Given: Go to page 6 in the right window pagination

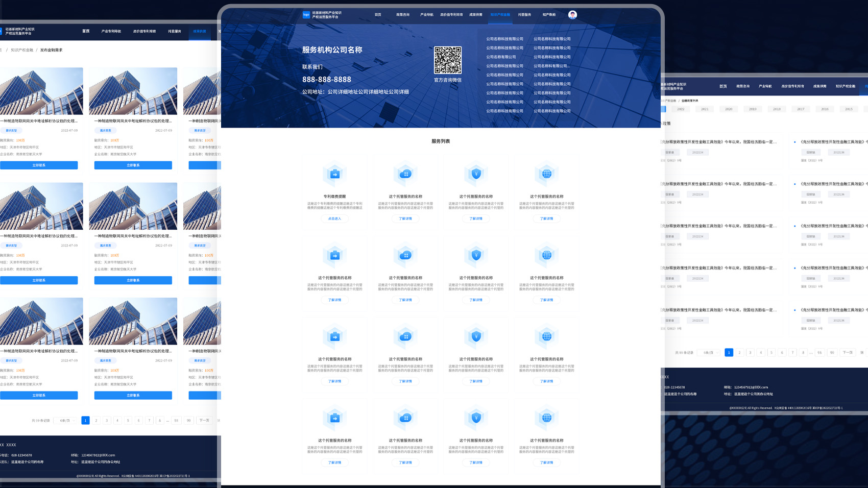Looking at the screenshot, I should (782, 353).
